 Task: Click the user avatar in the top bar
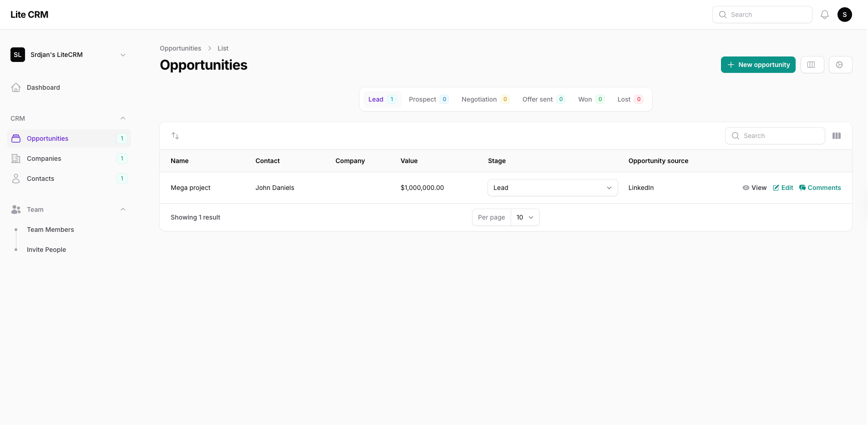845,14
